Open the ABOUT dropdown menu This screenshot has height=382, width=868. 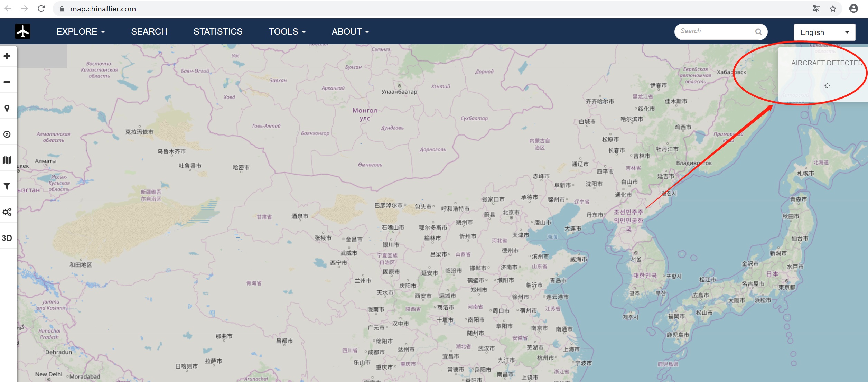(x=350, y=32)
